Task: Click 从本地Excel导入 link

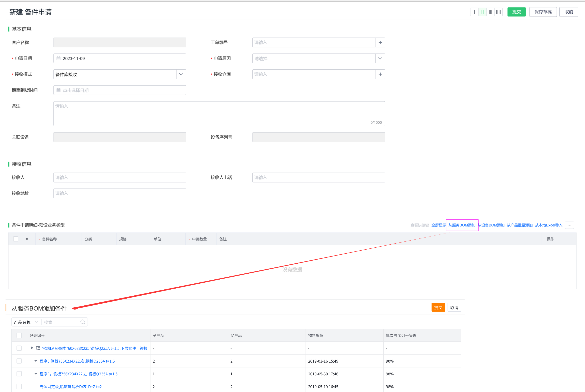Action: coord(548,225)
